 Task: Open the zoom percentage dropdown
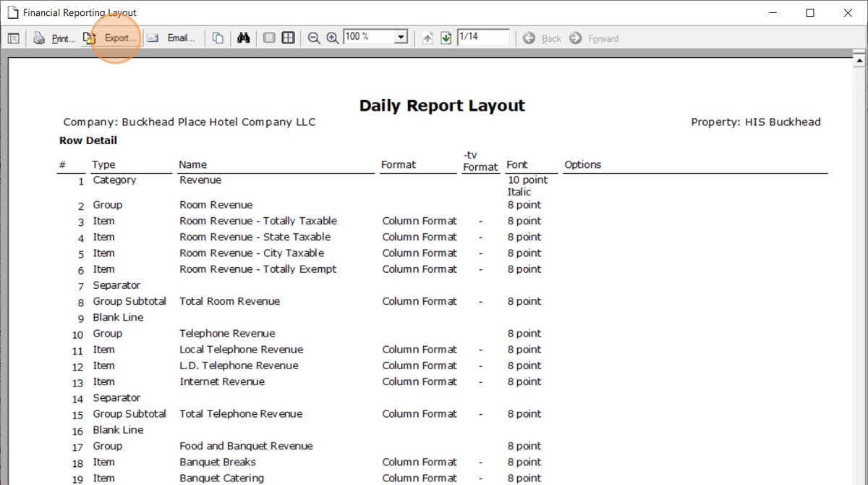[401, 37]
